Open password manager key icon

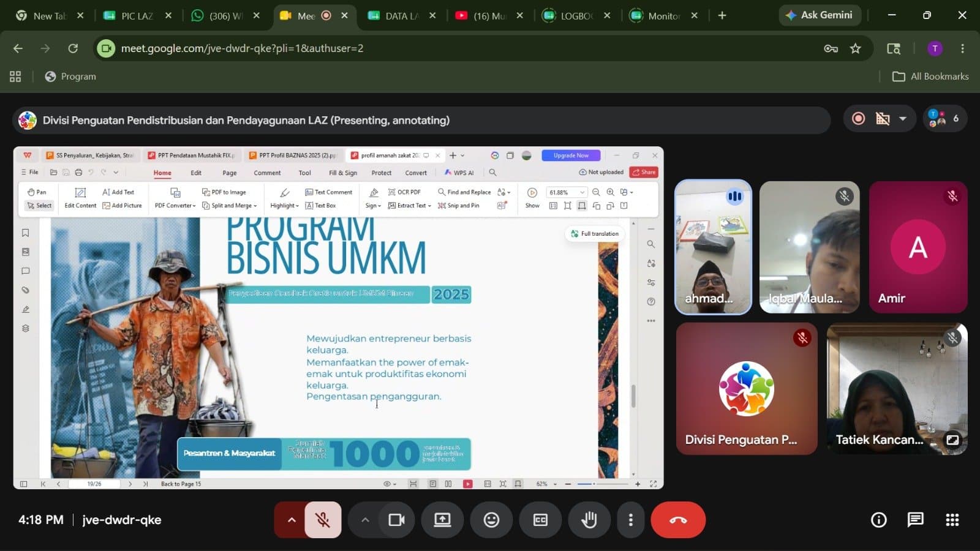coord(831,48)
